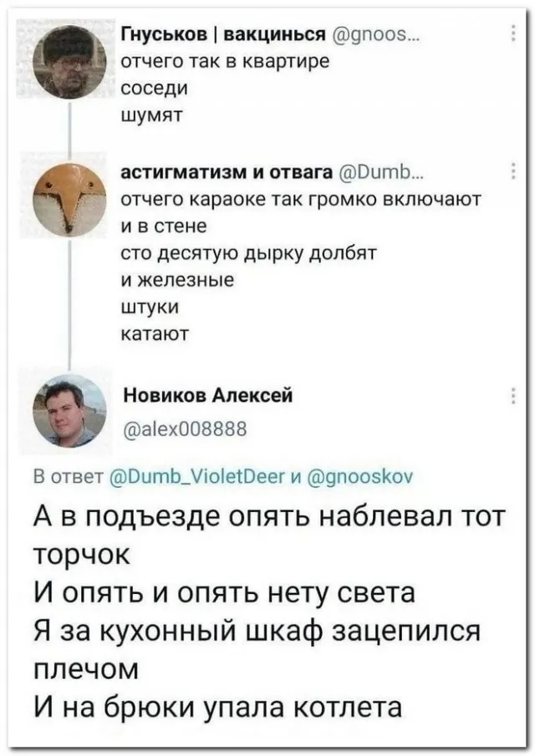Open the name Новиков Алексей
The width and height of the screenshot is (535, 756).
coord(207,396)
